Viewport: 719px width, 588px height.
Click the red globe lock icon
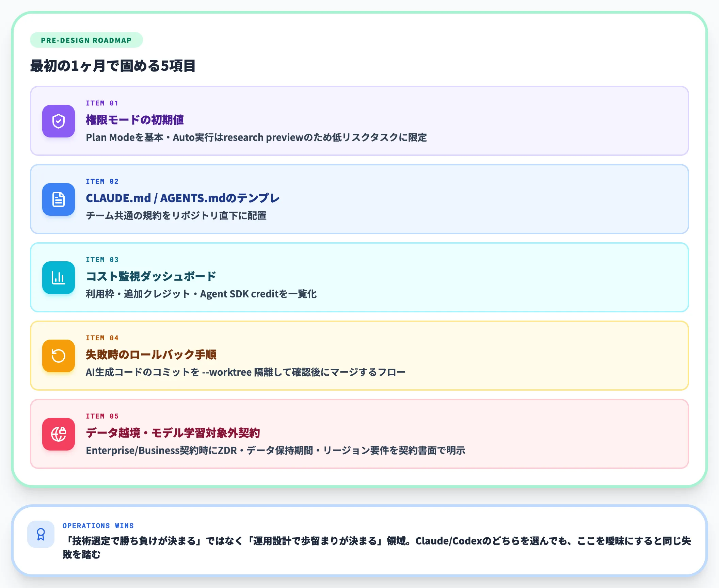coord(59,434)
